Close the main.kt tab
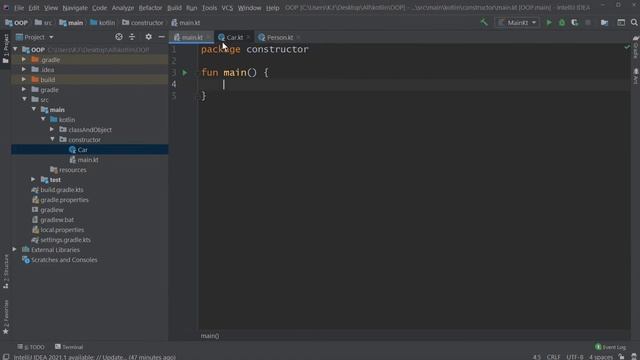The width and height of the screenshot is (640, 360). 208,37
